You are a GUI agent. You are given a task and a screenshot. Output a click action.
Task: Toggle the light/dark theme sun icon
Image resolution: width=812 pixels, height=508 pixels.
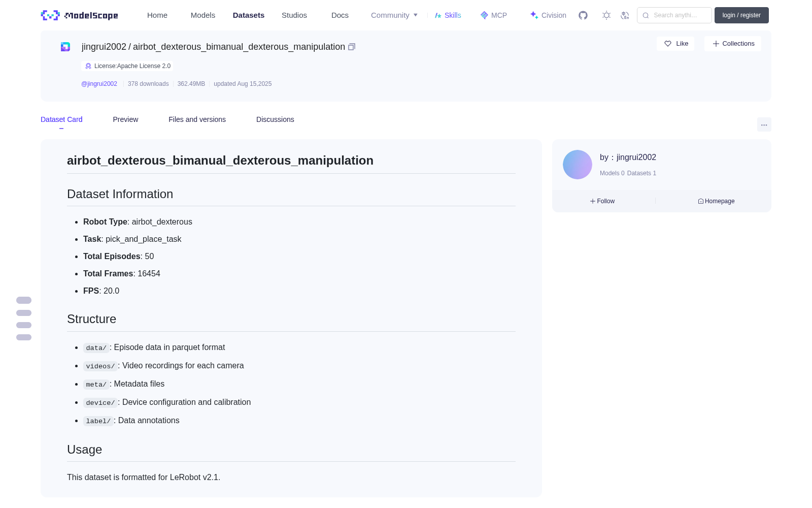(606, 15)
